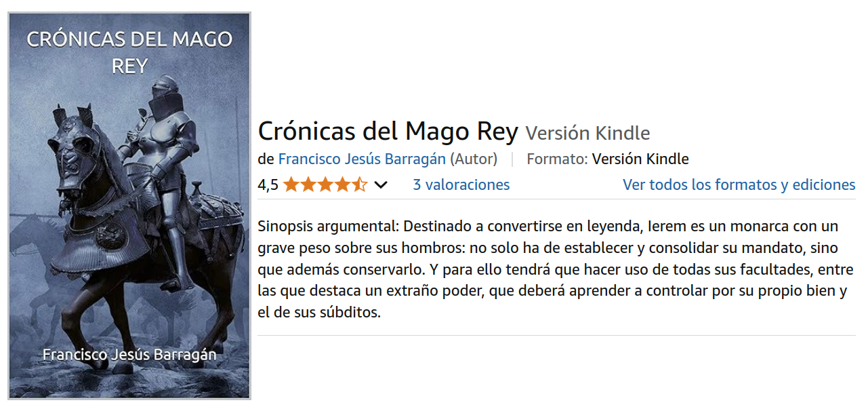Click the second orange rating star
Screen dimensions: 868x409
(x=308, y=184)
